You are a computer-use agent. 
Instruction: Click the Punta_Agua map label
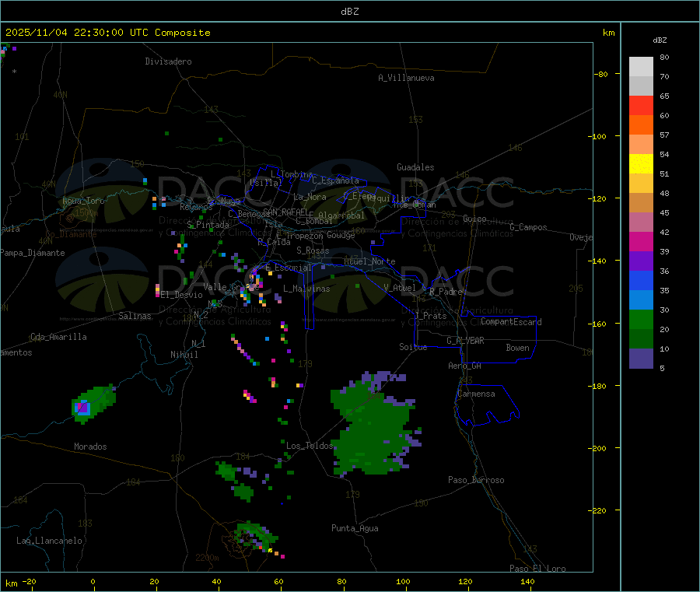[x=355, y=528]
